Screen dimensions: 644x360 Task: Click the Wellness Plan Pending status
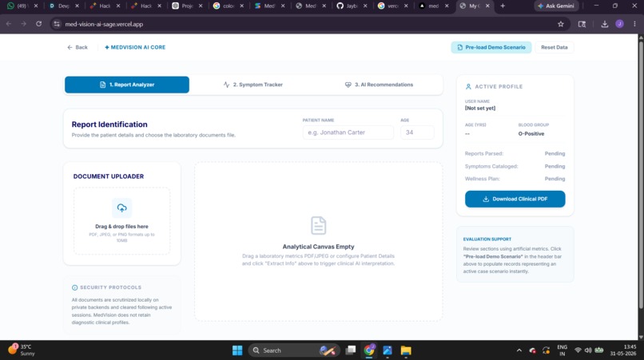click(555, 179)
